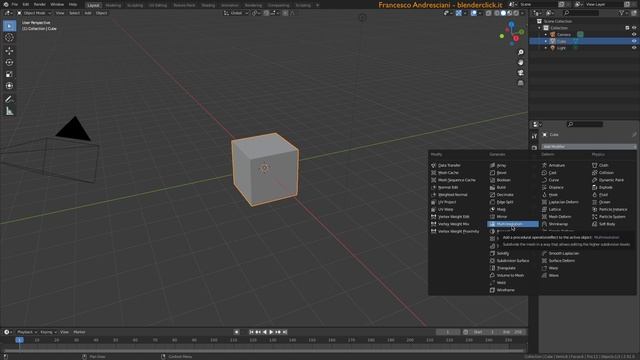This screenshot has height=360, width=640.
Task: Toggle Collection exclude checkbox in outliner
Action: (627, 28)
